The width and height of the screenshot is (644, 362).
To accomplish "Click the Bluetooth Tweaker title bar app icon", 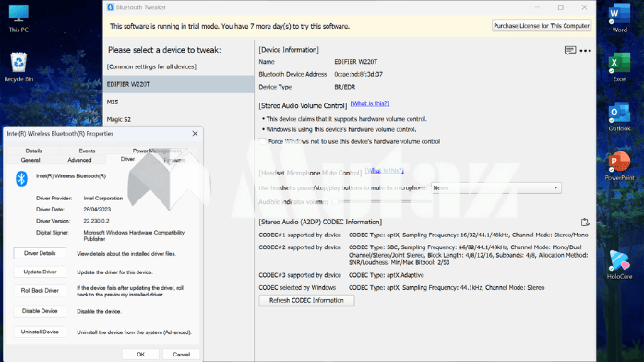I will click(111, 7).
